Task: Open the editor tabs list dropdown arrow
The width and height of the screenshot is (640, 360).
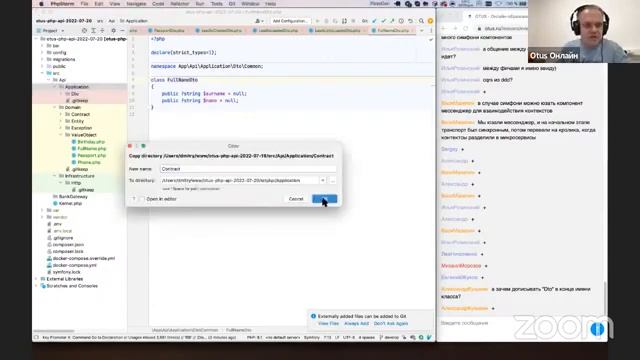Action: click(422, 31)
